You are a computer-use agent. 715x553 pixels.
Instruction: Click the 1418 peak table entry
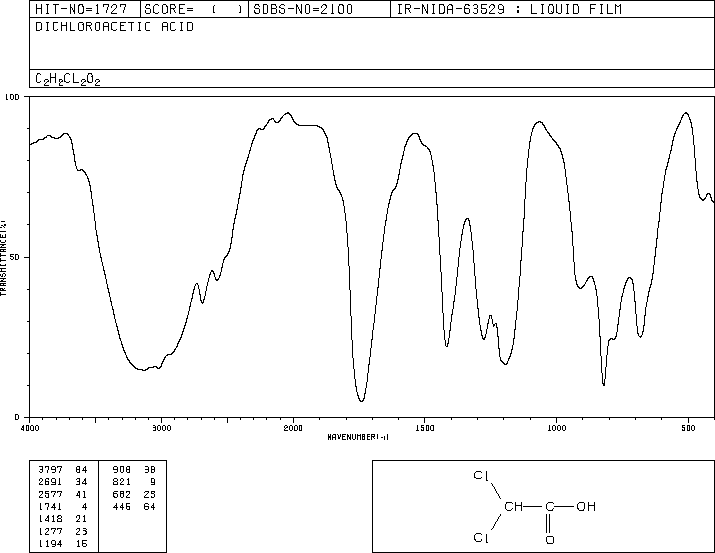coord(63,519)
